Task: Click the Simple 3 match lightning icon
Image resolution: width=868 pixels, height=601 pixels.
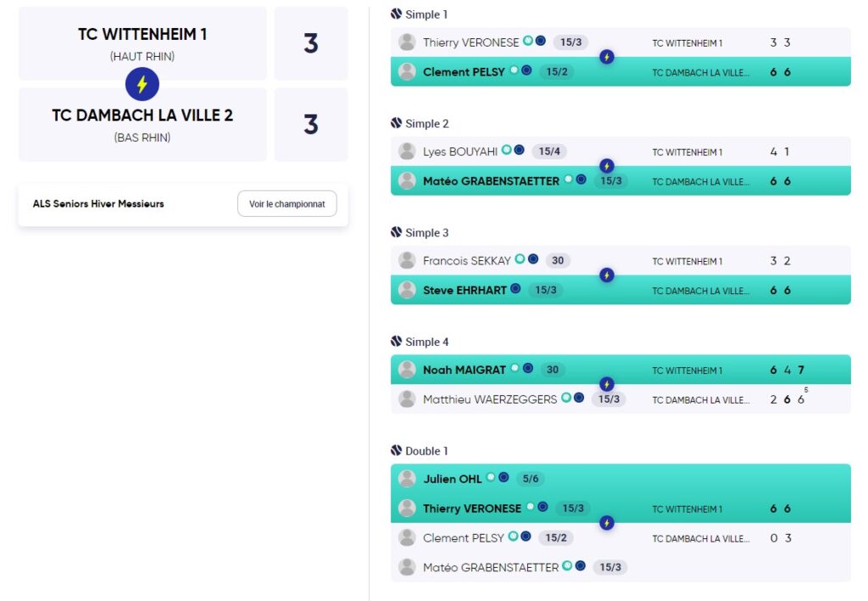Action: tap(606, 275)
